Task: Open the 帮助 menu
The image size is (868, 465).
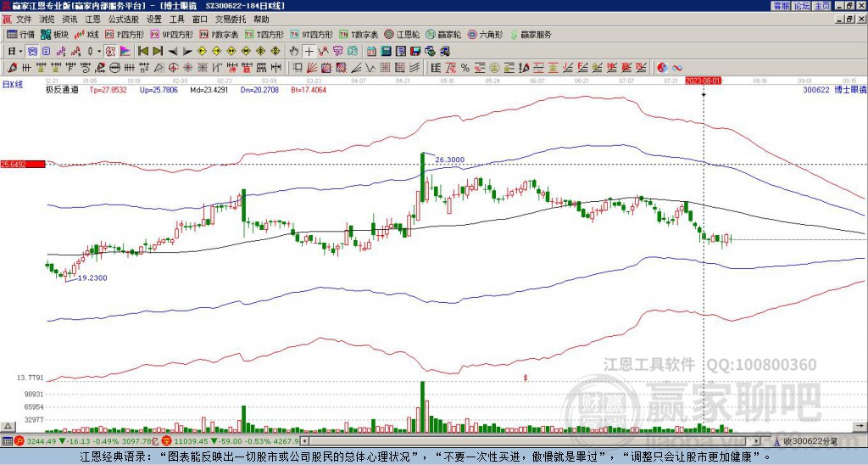Action: point(261,20)
